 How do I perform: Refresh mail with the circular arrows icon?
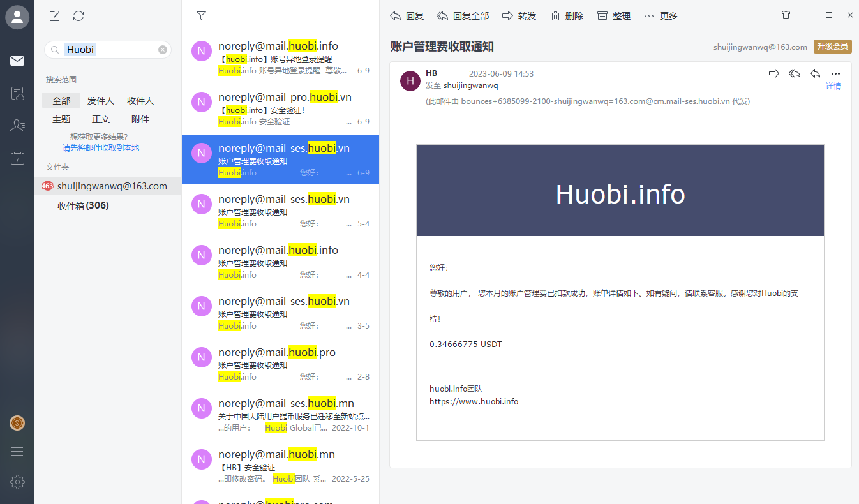point(78,16)
